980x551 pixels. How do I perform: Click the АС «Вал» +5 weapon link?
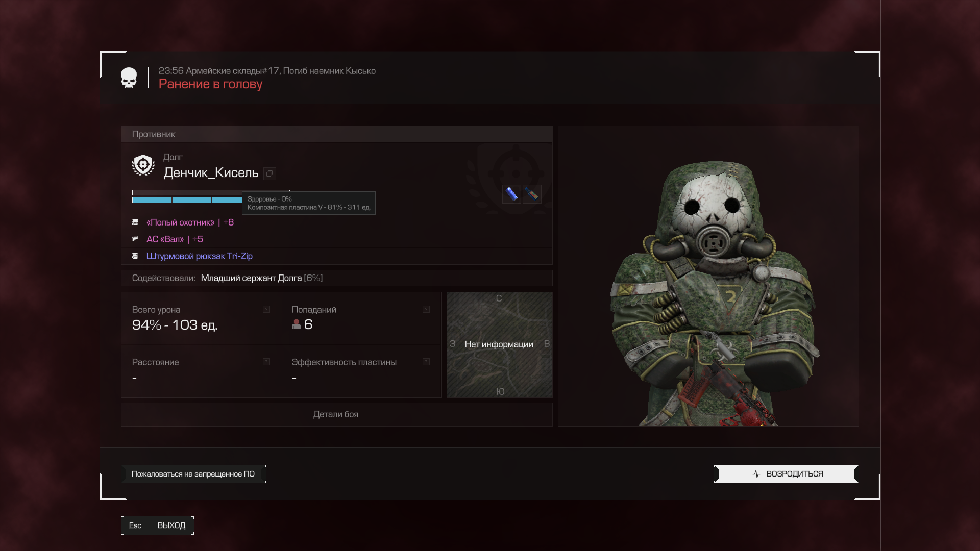(x=175, y=239)
